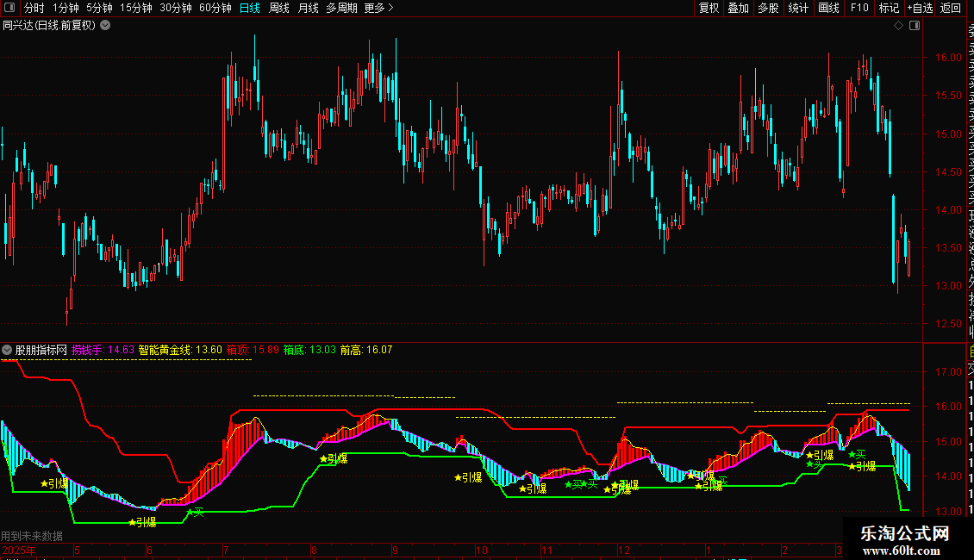Click the diamond icon in chart corner
The height and width of the screenshot is (560, 974).
tap(898, 26)
